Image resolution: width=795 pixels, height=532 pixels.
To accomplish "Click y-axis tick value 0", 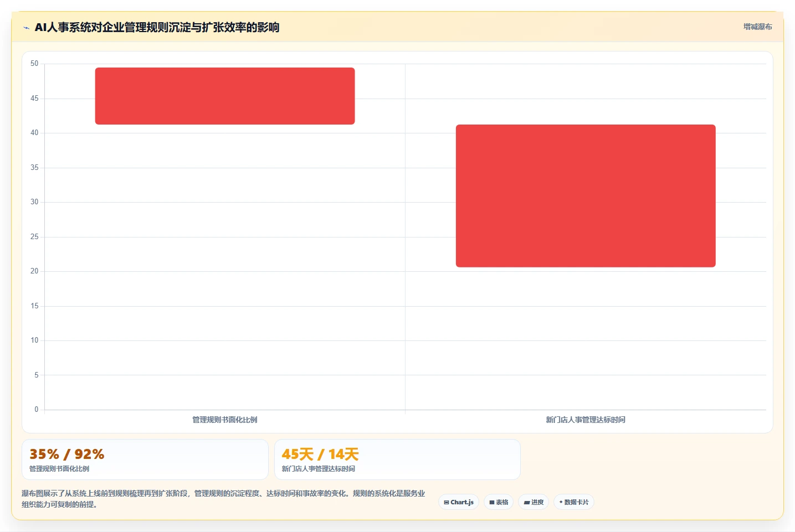I will 37,410.
